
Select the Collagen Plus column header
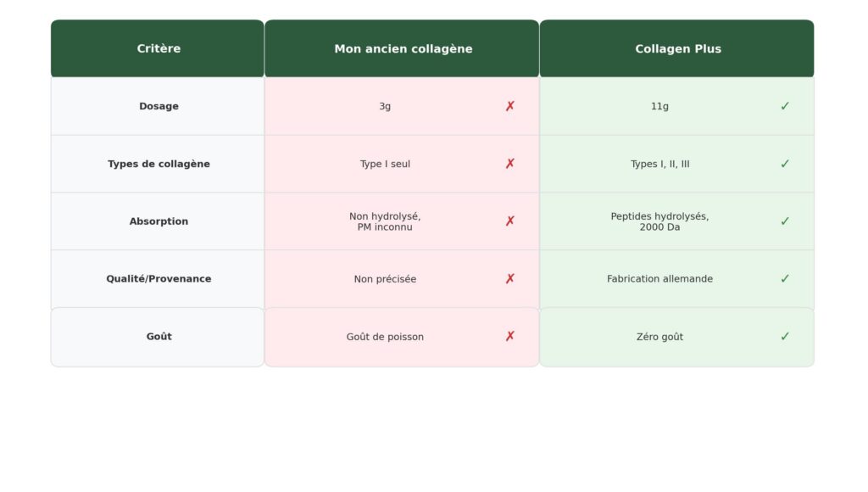point(678,49)
